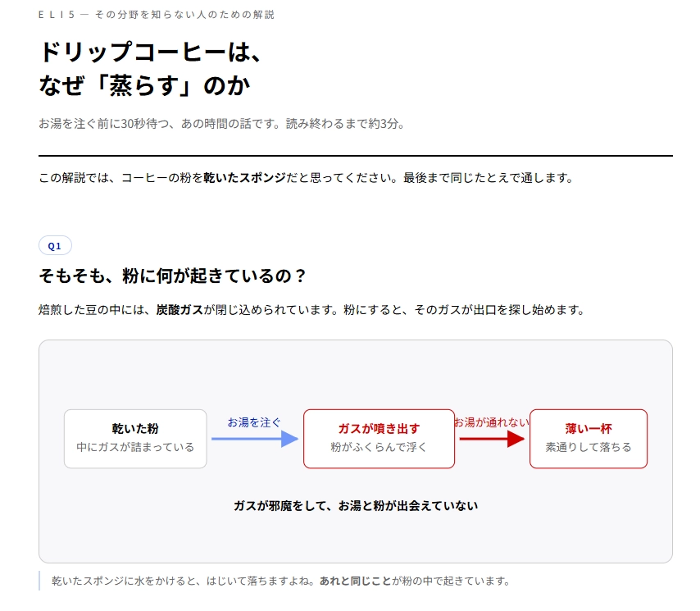Click the text 中にガスが詰まっている
Image resolution: width=700 pixels, height=611 pixels.
coord(135,447)
